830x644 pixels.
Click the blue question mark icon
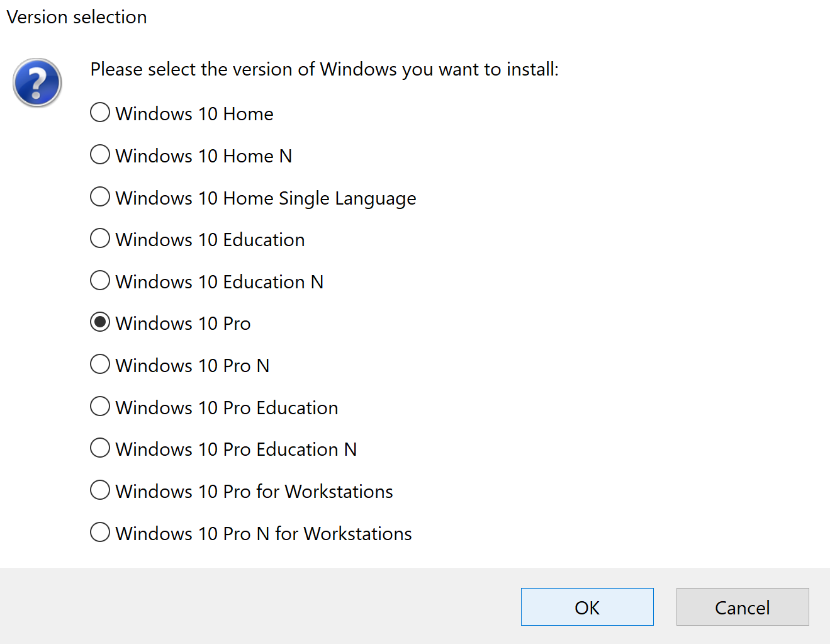[x=37, y=82]
